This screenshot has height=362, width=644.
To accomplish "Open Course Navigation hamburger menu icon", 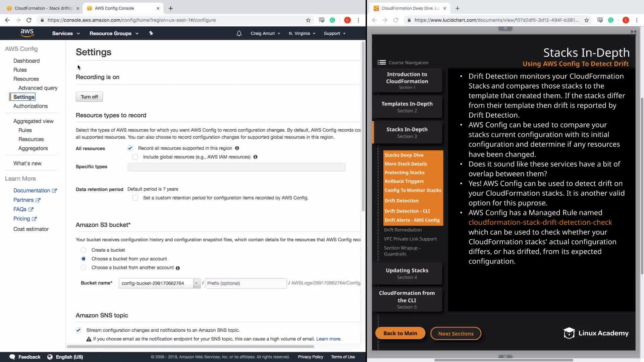I will click(x=381, y=62).
